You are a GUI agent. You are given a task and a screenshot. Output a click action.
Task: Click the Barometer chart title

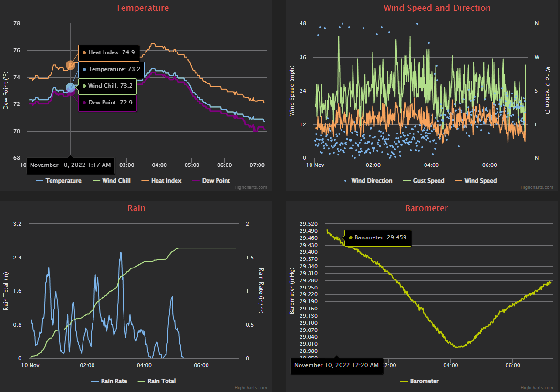[426, 208]
